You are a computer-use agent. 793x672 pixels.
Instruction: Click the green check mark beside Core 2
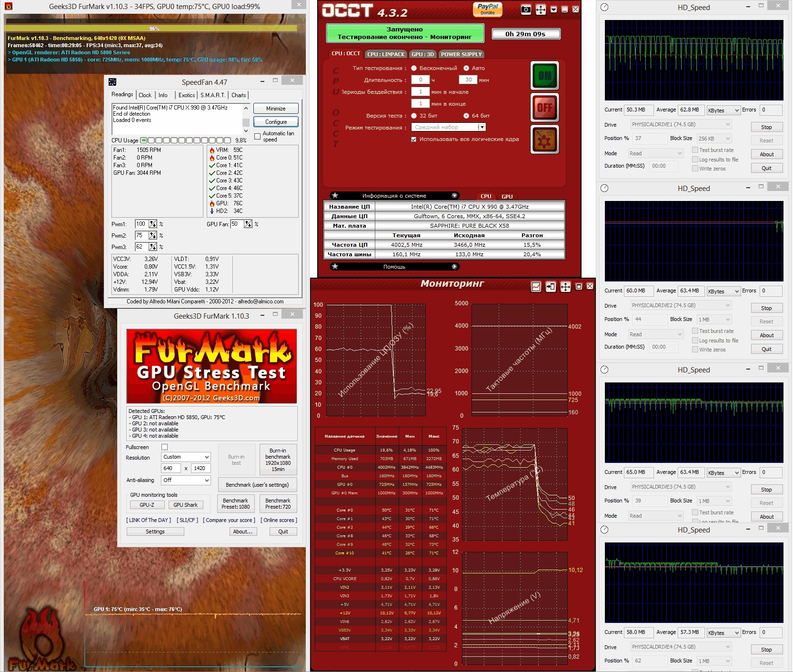[212, 173]
